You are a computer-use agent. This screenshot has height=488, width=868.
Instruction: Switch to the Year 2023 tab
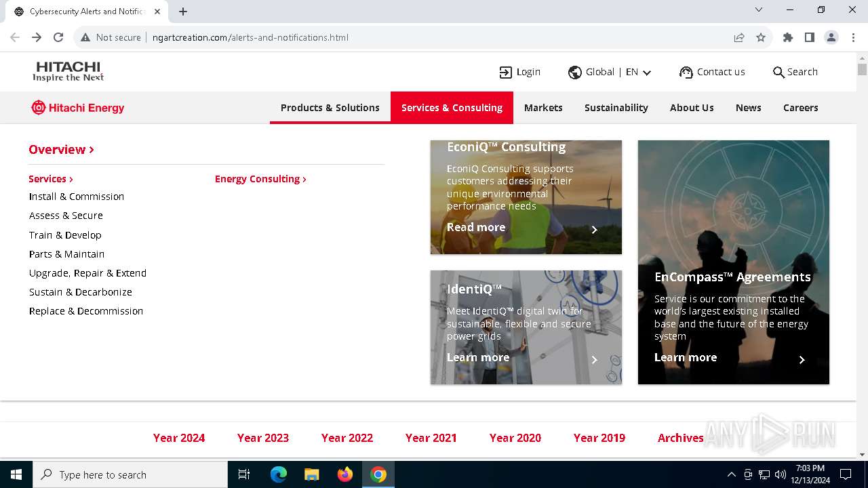tap(263, 438)
